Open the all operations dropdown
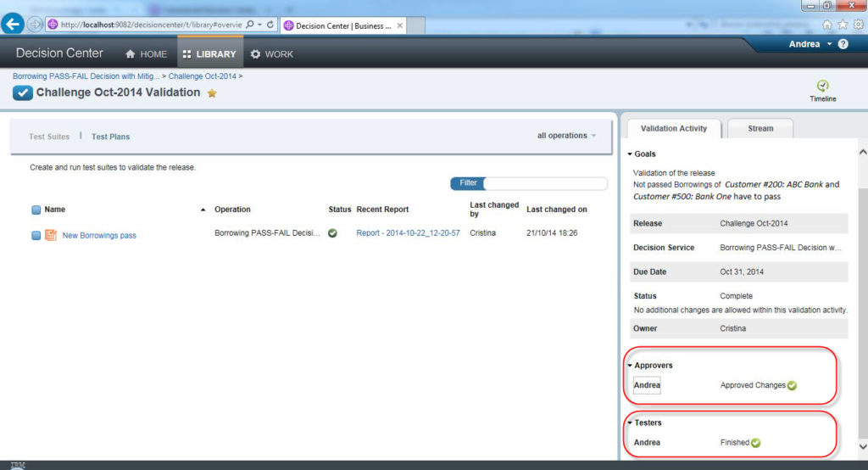868x470 pixels. tap(566, 136)
